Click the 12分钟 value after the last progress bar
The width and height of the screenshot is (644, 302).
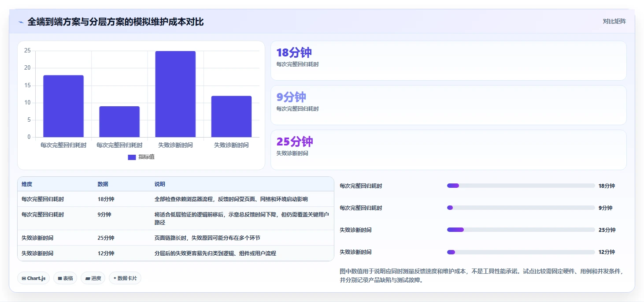tap(607, 252)
